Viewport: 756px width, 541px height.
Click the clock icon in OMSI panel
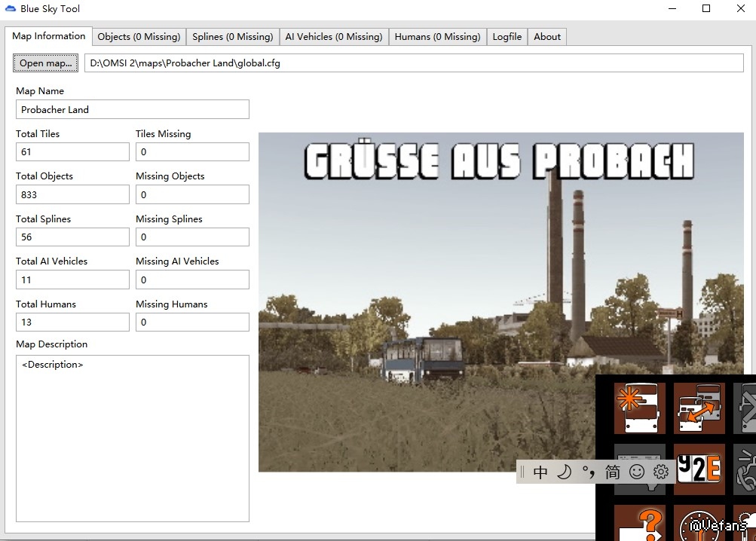tap(699, 524)
